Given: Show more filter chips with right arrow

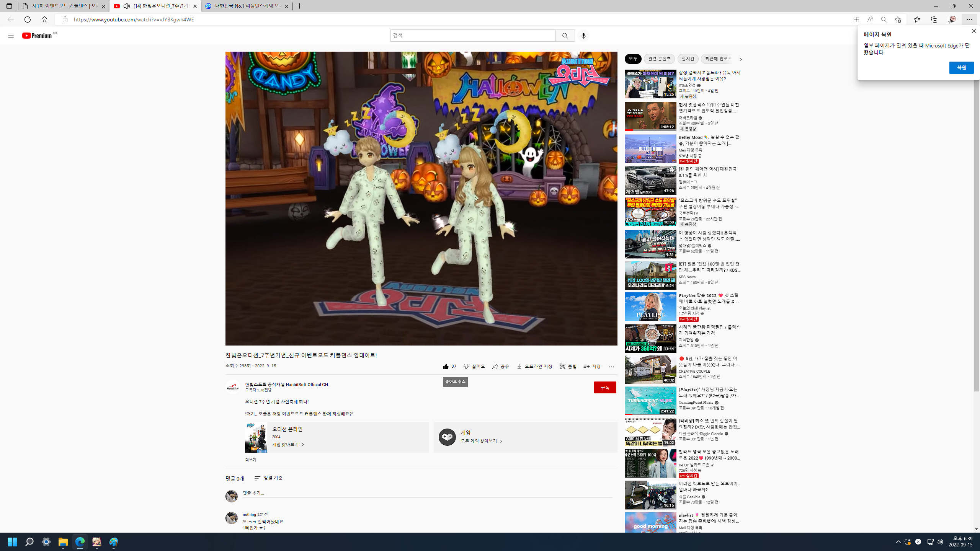Looking at the screenshot, I should [x=740, y=59].
